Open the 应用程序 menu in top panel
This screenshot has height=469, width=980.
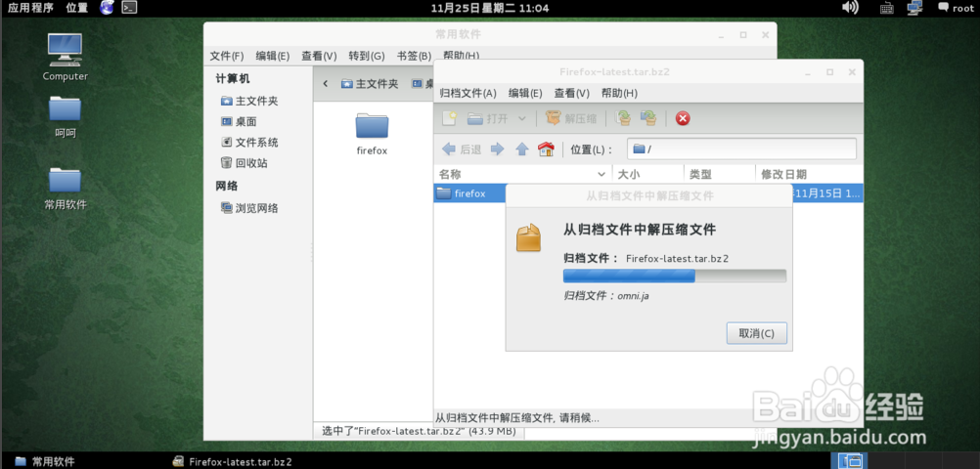click(x=30, y=8)
